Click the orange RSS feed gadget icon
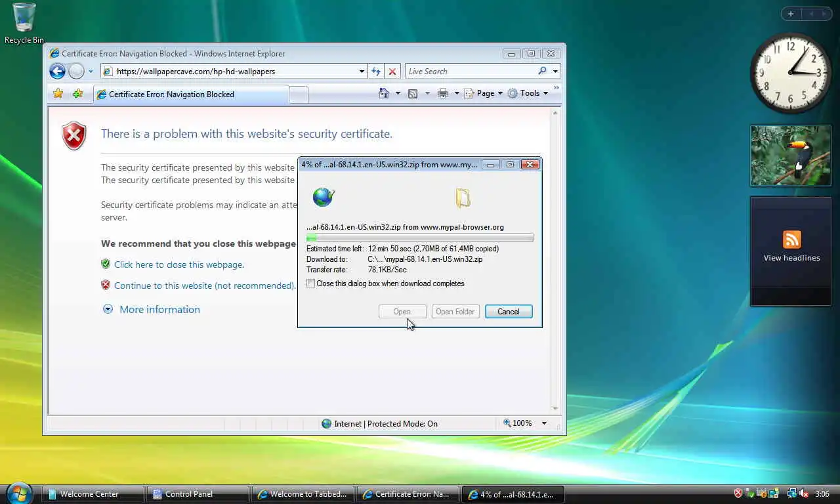The image size is (840, 504). (791, 239)
